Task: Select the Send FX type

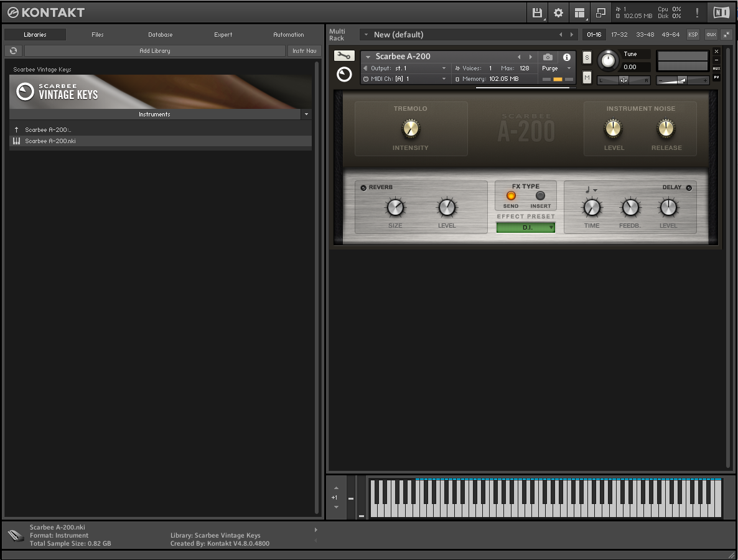Action: [511, 195]
